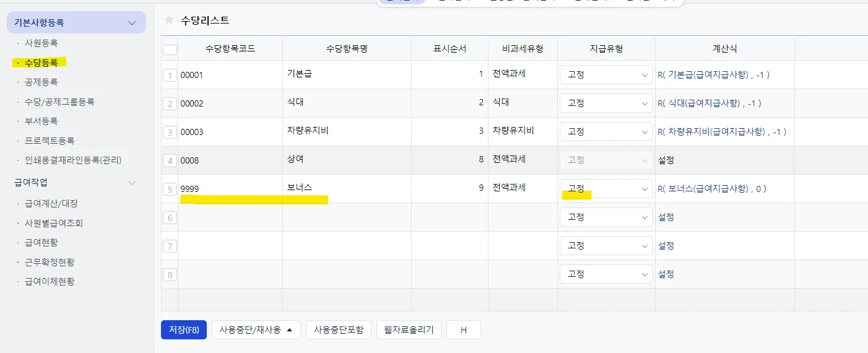Open 설정 link in the 상여 row
The image size is (868, 353).
(x=666, y=160)
